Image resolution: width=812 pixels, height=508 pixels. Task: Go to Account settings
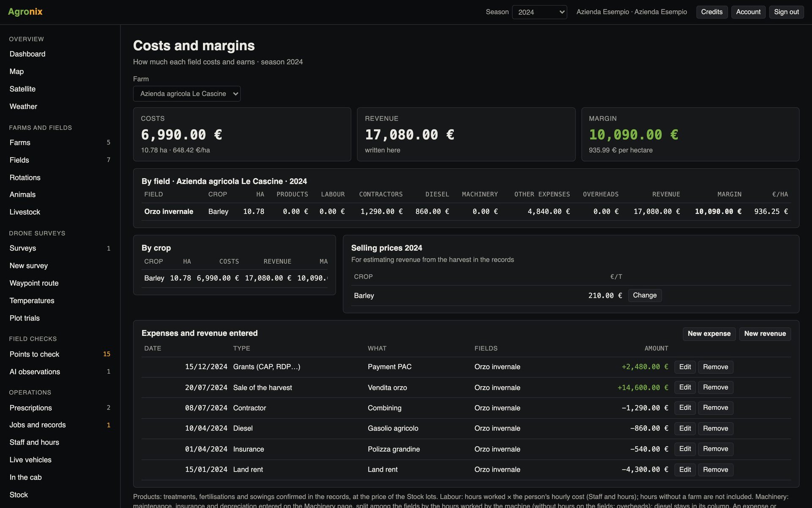748,12
